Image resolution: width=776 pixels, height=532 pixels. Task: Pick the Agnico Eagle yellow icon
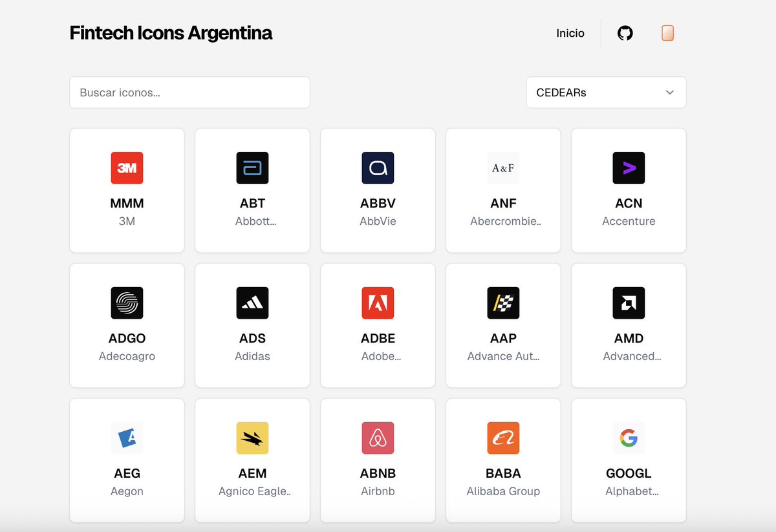coord(252,438)
